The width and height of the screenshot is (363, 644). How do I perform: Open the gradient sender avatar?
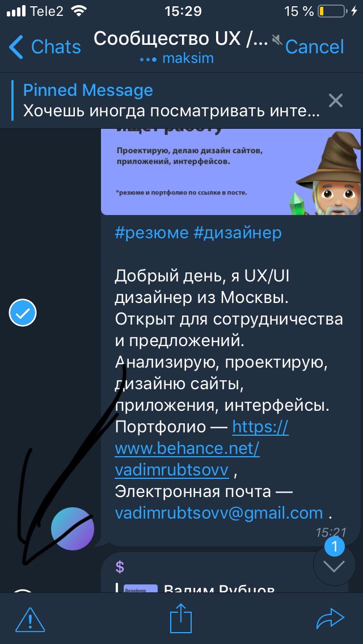(72, 529)
